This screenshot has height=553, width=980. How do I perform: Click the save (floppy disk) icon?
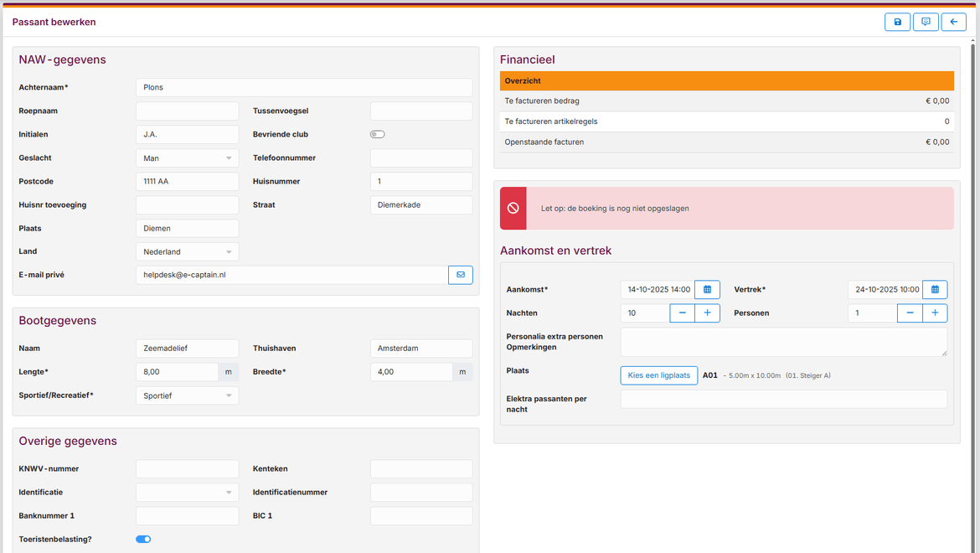click(x=897, y=21)
